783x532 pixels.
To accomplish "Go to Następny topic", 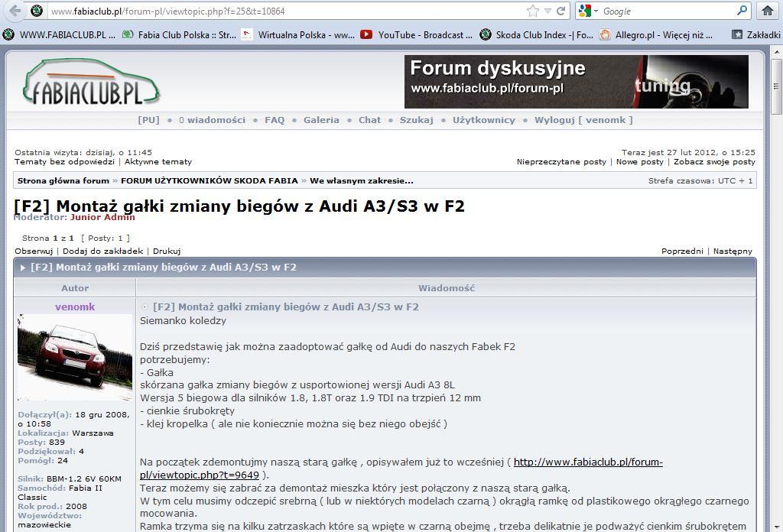I will pyautogui.click(x=733, y=251).
